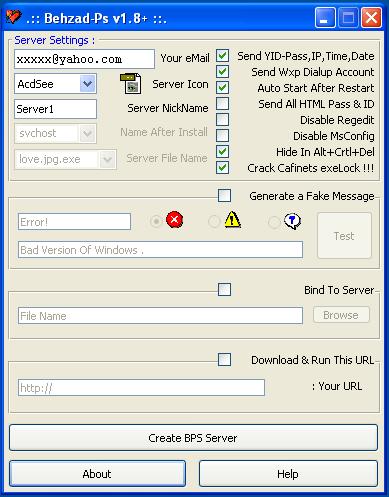Viewport: 389px width, 497px height.
Task: Enable the Download & Run This URL checkbox
Action: [x=224, y=360]
